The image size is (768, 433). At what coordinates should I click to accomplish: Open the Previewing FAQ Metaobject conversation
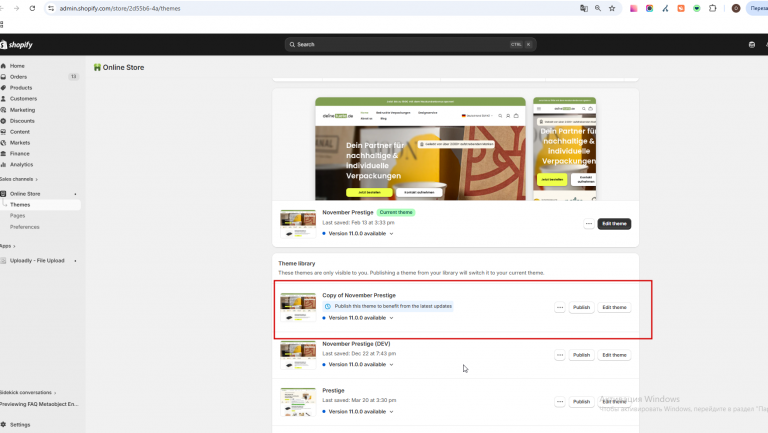point(39,404)
